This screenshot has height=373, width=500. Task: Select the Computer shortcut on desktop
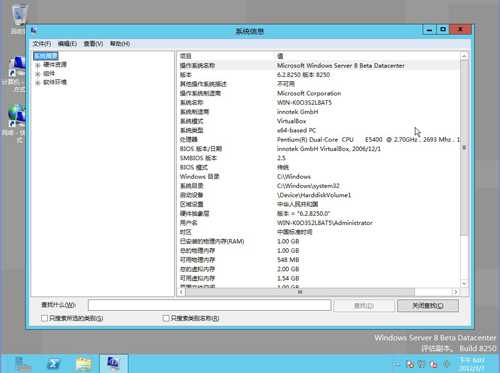click(16, 74)
